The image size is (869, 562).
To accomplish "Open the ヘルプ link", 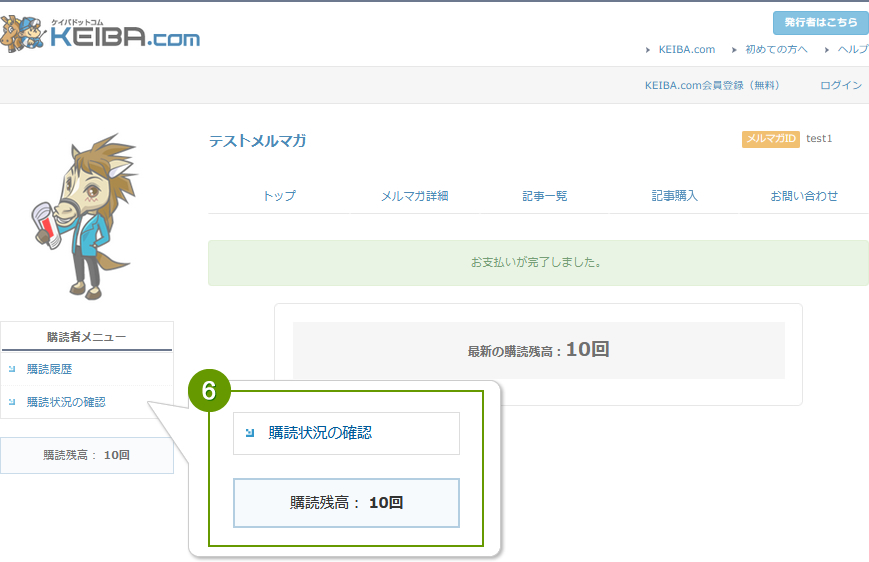I will pyautogui.click(x=853, y=49).
